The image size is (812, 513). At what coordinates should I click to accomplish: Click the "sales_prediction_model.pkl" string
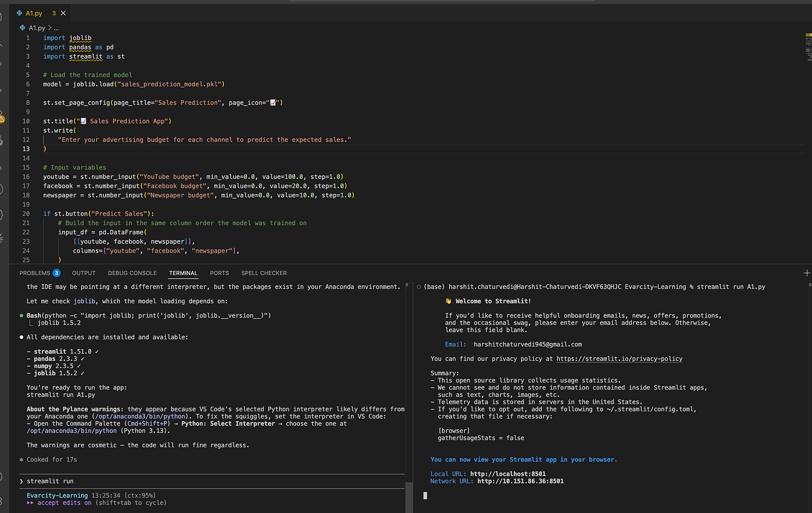(168, 84)
